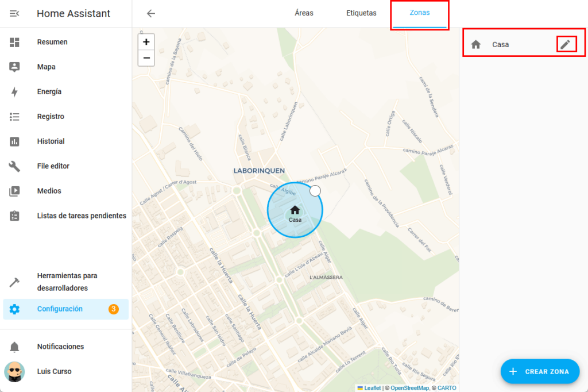Image resolution: width=588 pixels, height=392 pixels.
Task: Select the Zonas tab
Action: click(x=419, y=13)
